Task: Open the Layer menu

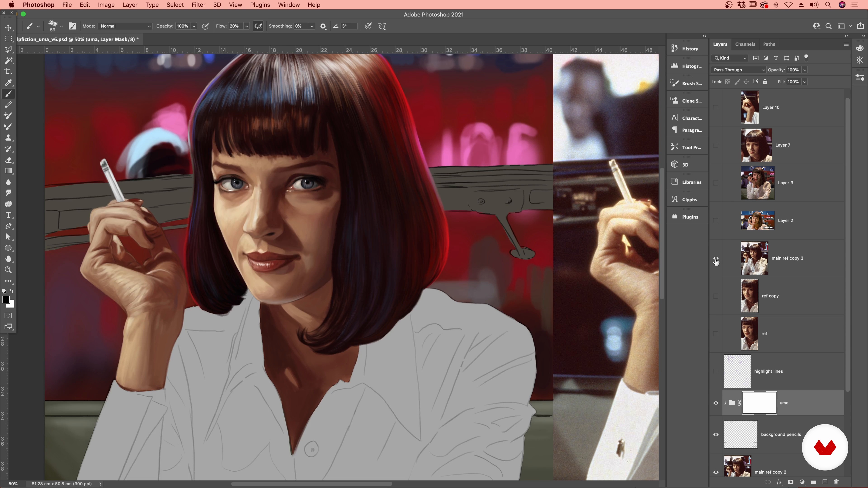Action: click(x=130, y=5)
